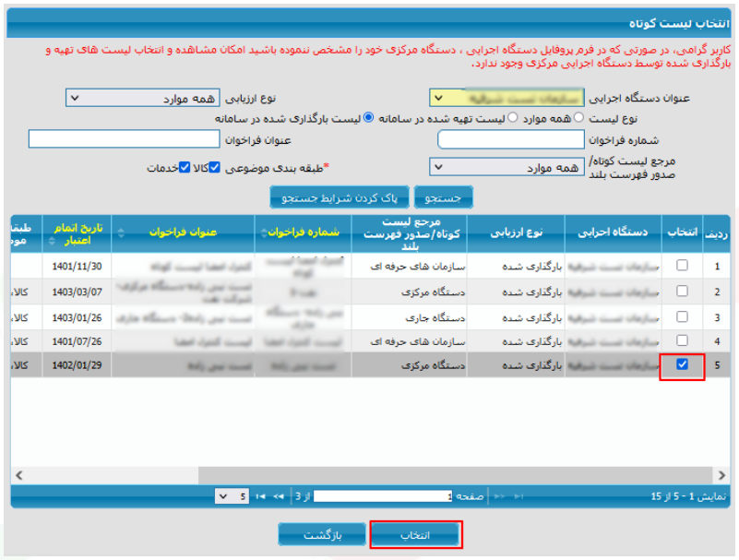Image resolution: width=739 pixels, height=560 pixels.
Task: Click بارگذاری شده in row 1
Action: click(x=532, y=267)
